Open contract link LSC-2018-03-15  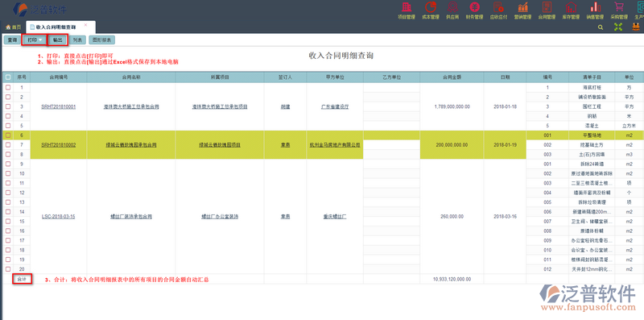[58, 216]
